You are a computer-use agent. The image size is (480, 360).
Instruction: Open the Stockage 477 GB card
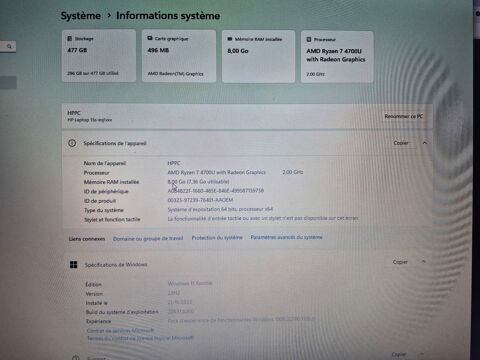99,56
